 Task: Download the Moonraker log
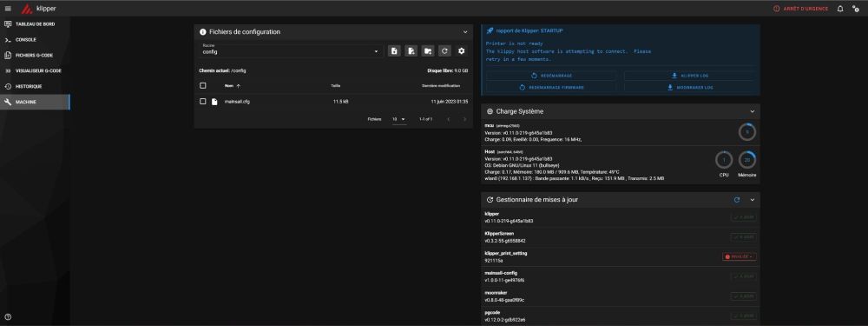pos(689,88)
